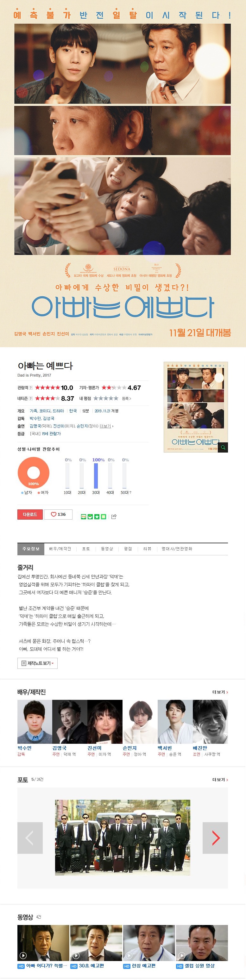Open the external share arrow icon
The image size is (246, 980).
click(x=113, y=517)
